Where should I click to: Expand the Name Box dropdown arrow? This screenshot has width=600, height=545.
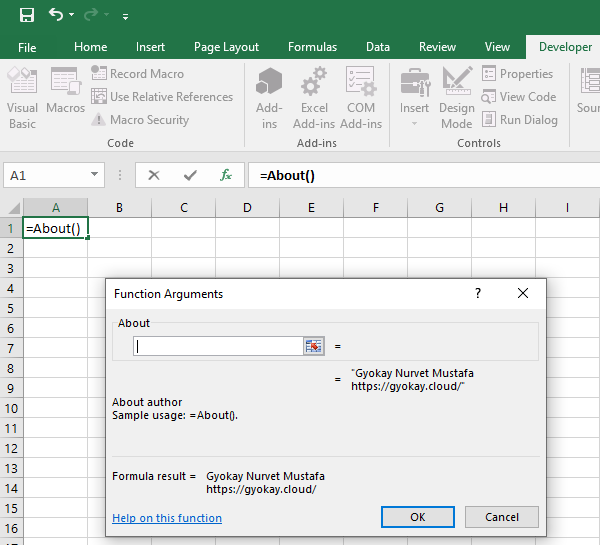(95, 175)
